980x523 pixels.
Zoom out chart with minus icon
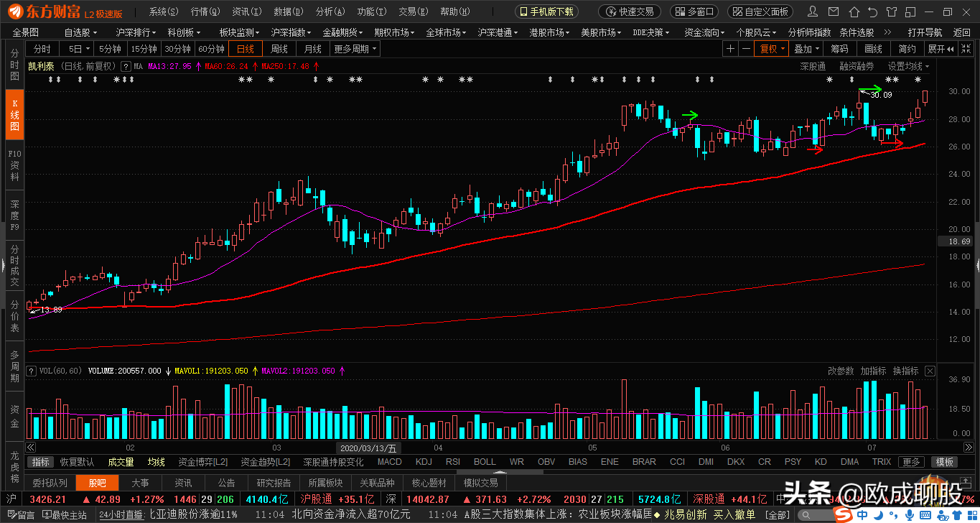tap(746, 49)
